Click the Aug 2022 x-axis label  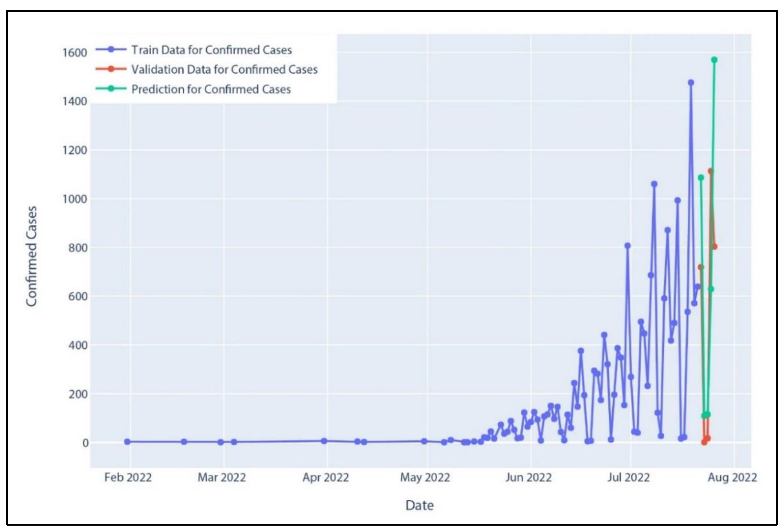click(x=732, y=477)
